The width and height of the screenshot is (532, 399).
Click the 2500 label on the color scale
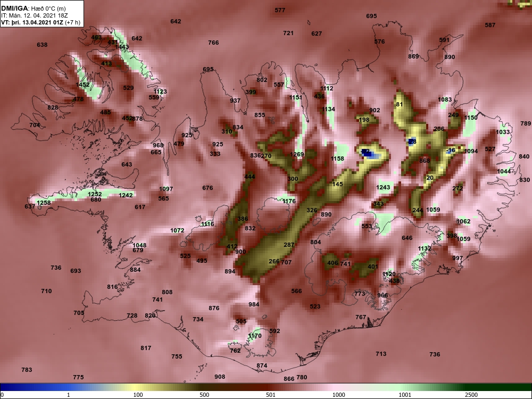click(x=471, y=395)
